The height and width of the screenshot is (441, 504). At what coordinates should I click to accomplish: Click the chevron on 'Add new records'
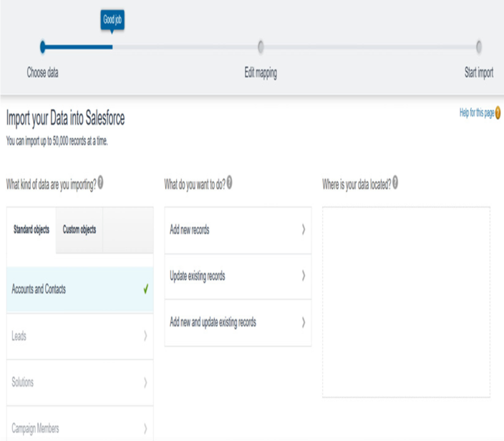click(x=304, y=230)
